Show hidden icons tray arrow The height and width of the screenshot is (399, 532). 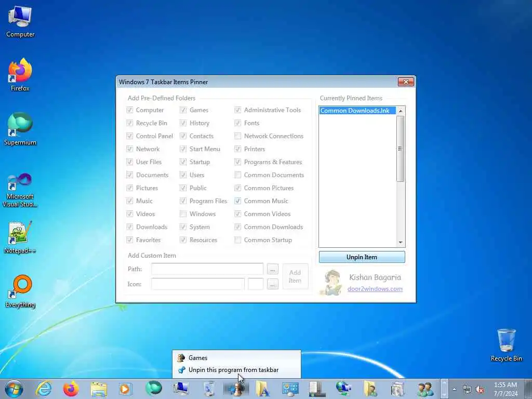tap(454, 390)
